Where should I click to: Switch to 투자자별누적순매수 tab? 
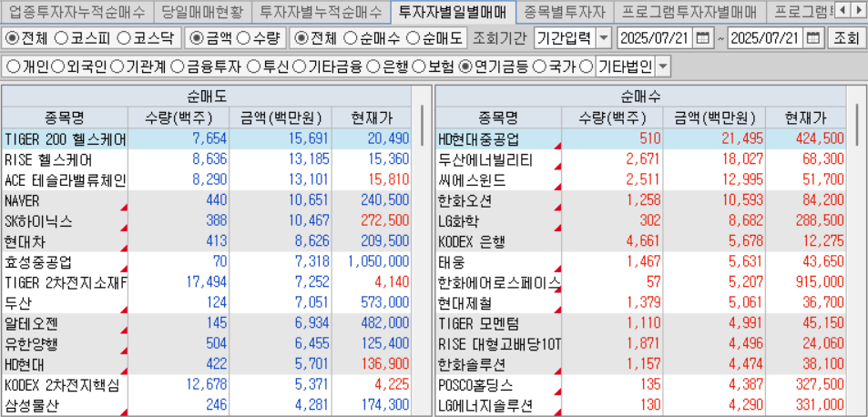(322, 11)
